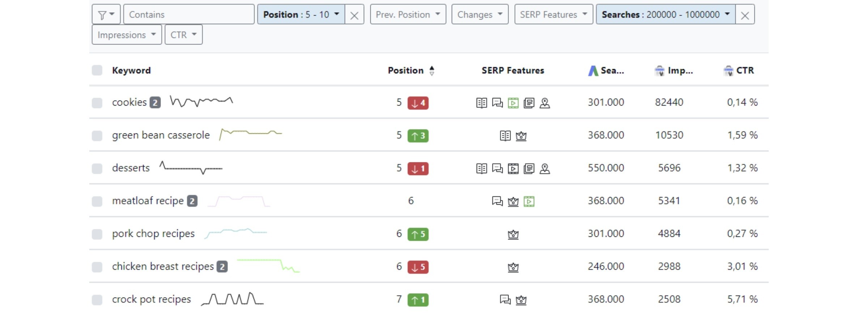Open the funnel filter dropdown
This screenshot has height=320, width=868.
click(x=106, y=14)
